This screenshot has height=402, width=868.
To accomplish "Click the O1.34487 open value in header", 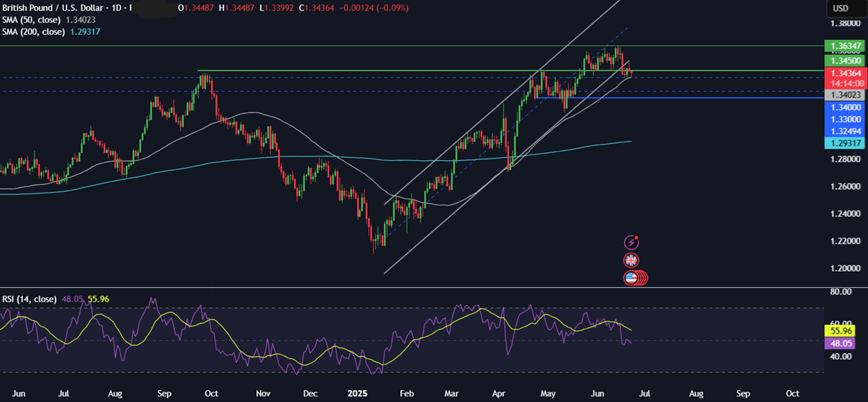I will 196,7.
